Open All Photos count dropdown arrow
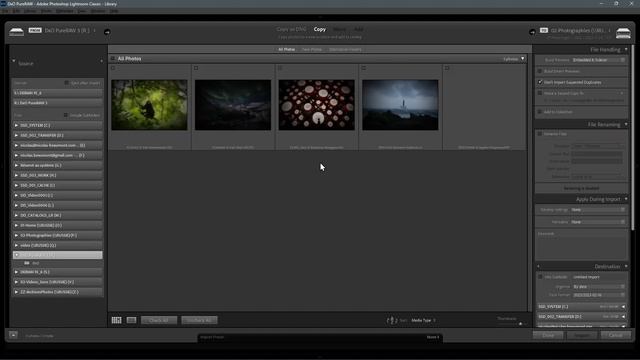640x360 pixels. [522, 59]
